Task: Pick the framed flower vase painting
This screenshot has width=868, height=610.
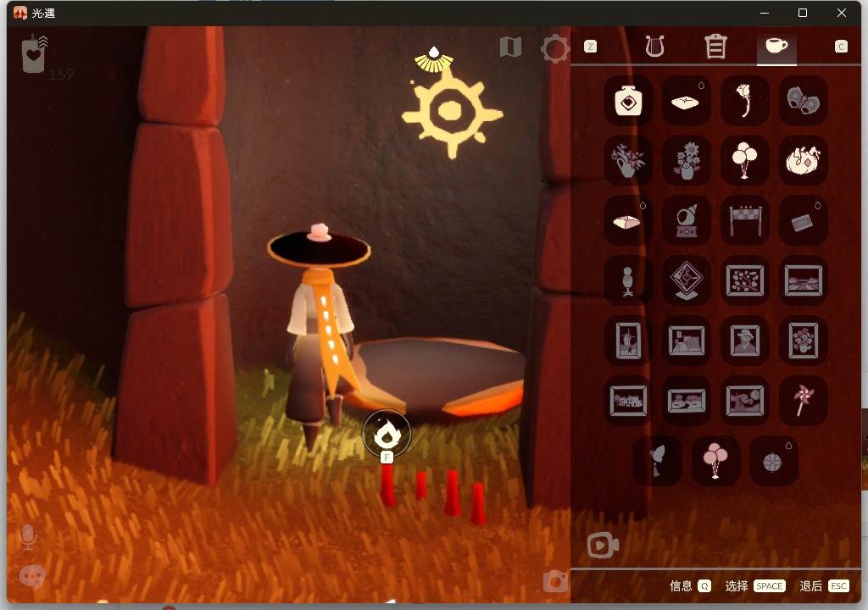Action: click(804, 340)
